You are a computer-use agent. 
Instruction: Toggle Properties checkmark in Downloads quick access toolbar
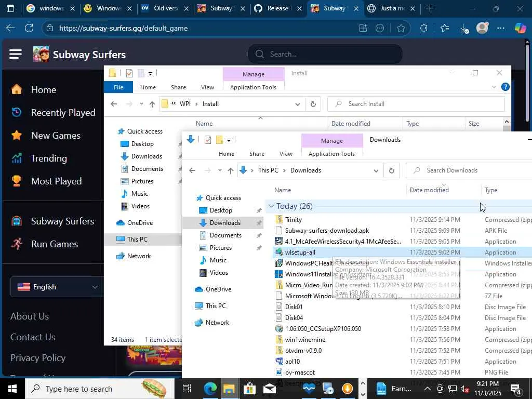[x=208, y=139]
